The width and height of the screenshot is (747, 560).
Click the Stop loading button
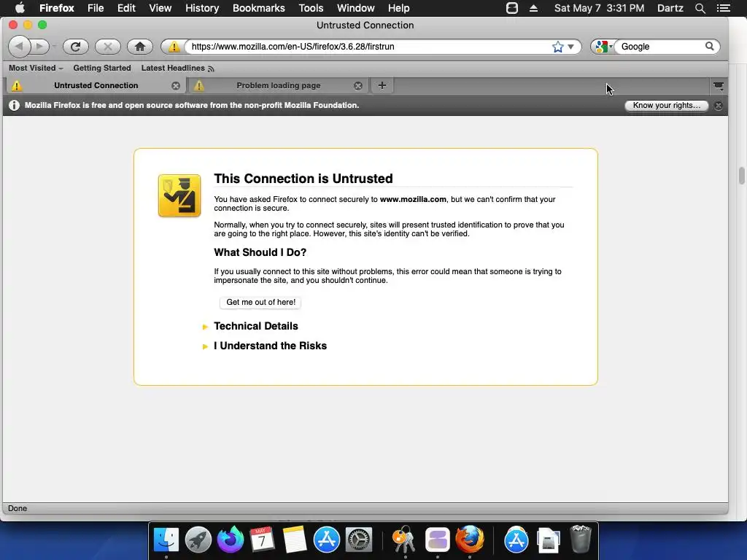108,47
